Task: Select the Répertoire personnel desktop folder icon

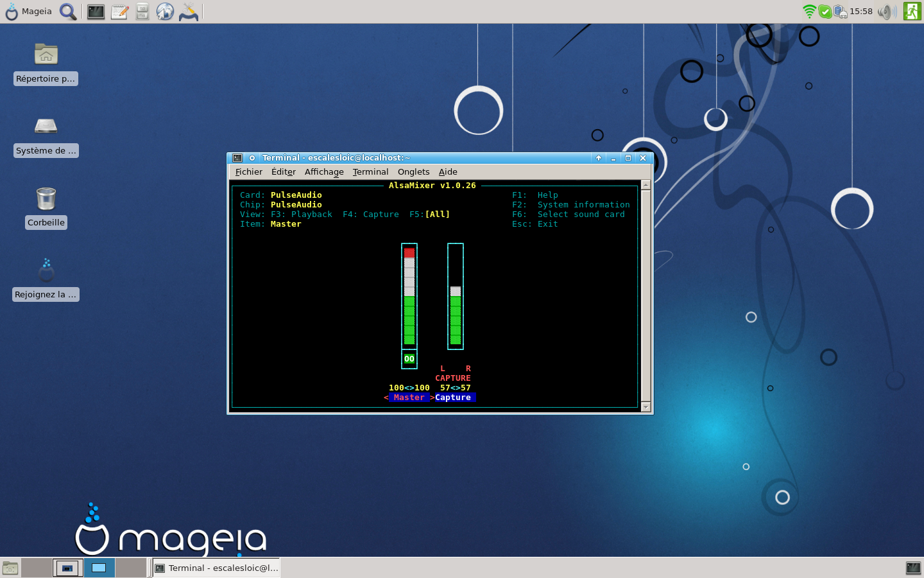Action: point(46,55)
